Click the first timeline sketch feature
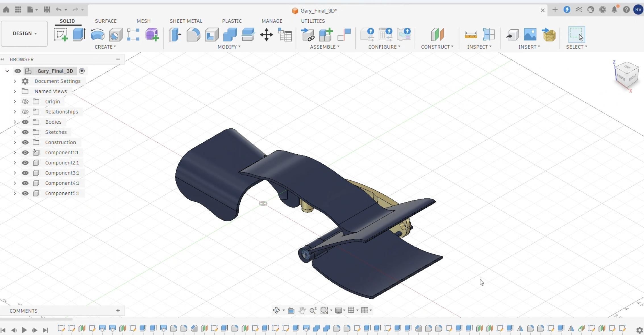The width and height of the screenshot is (644, 335). (x=61, y=328)
